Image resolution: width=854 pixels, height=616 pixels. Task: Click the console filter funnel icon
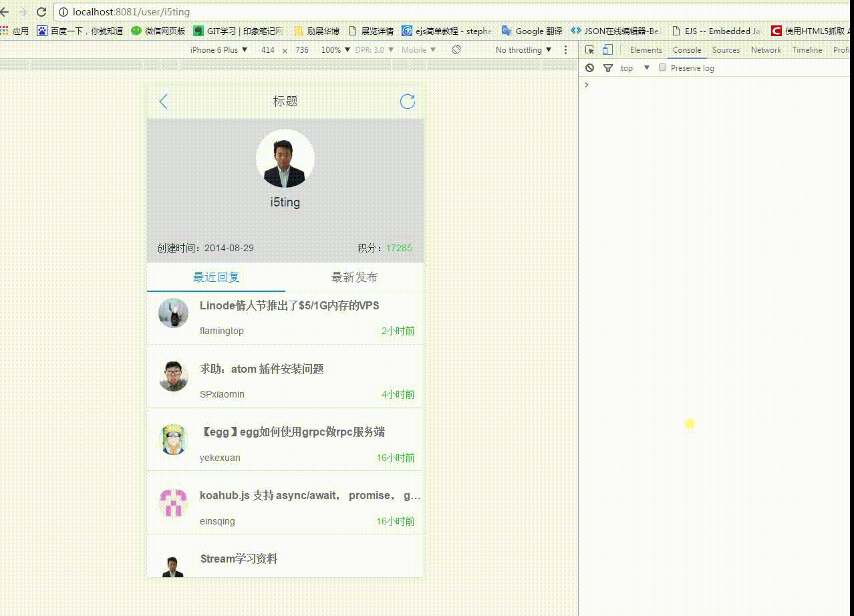pos(608,68)
